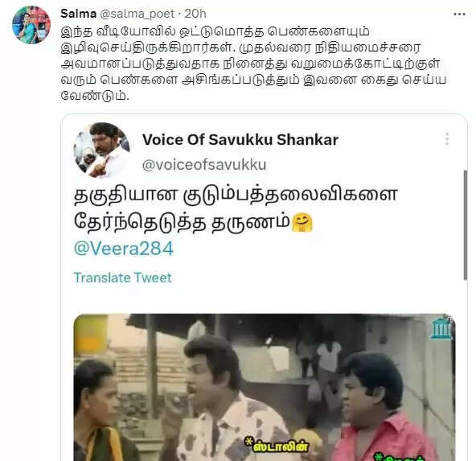Click the quoted tweet's Tamil text

[236, 209]
